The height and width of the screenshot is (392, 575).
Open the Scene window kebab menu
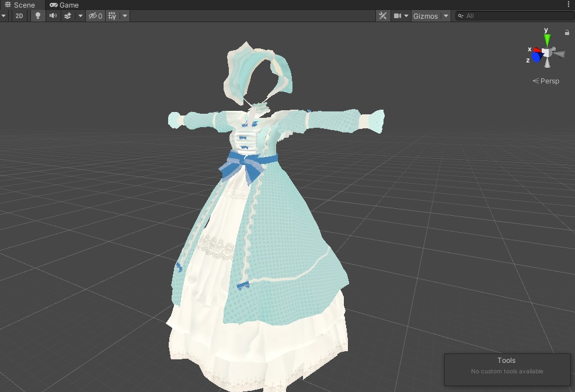[569, 5]
